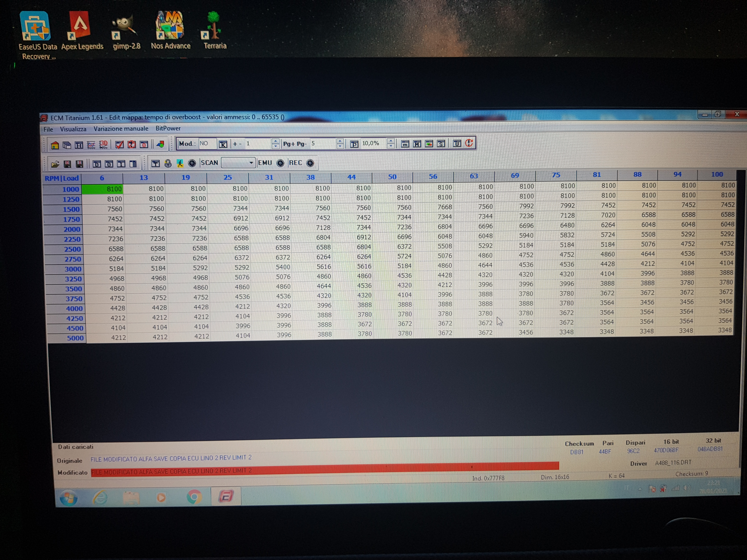Click the uppercase M window icon
747x560 pixels.
(x=417, y=144)
